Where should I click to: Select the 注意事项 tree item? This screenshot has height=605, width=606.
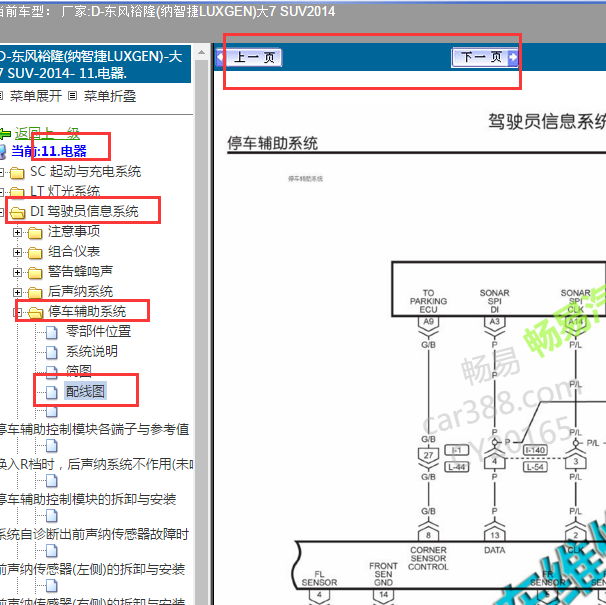[74, 231]
